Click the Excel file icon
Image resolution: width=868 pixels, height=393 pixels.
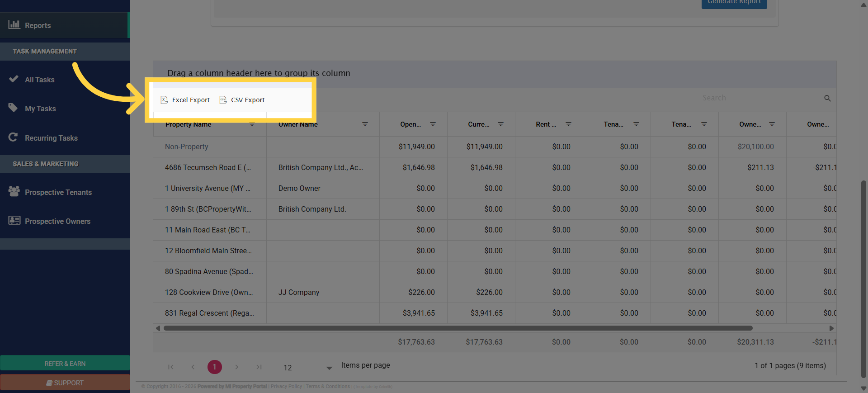[x=165, y=100]
